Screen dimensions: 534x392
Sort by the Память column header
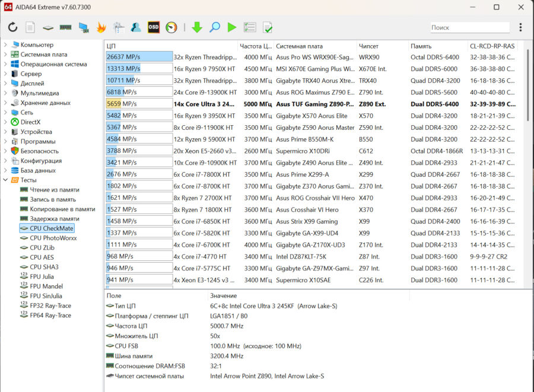tap(438, 46)
